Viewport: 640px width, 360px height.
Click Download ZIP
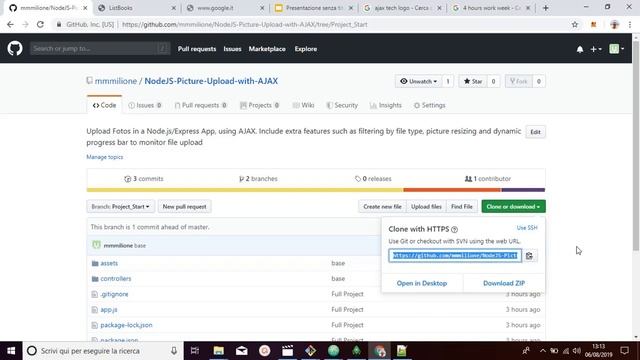tap(504, 283)
